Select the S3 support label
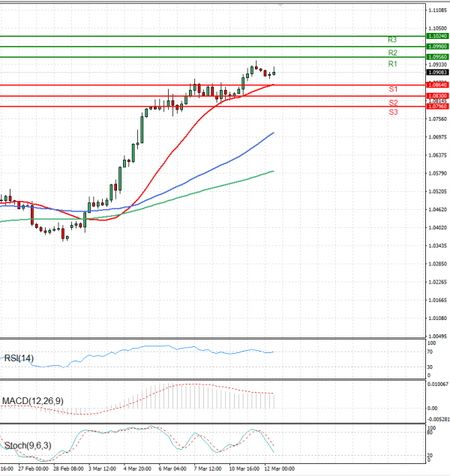Screen dimensions: 450x476 tap(392, 112)
